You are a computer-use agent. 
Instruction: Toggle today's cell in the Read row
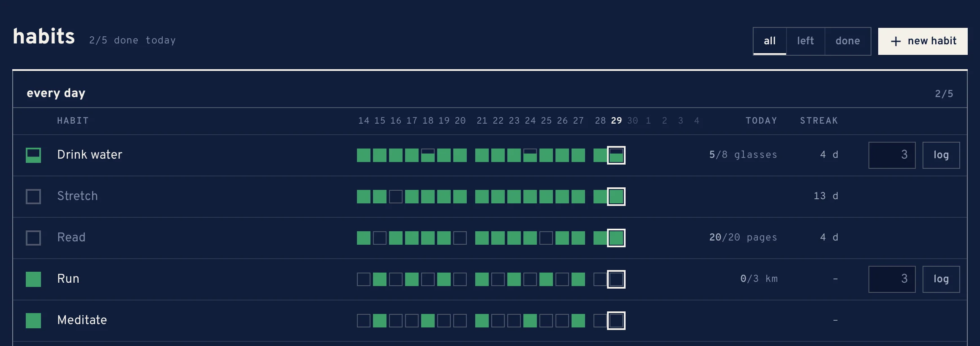(x=616, y=238)
